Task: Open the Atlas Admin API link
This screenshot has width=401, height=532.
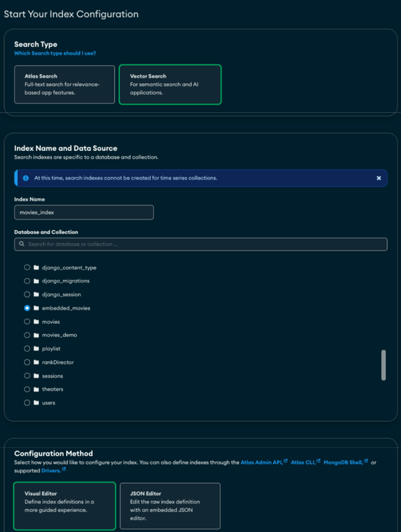Action: pyautogui.click(x=262, y=463)
